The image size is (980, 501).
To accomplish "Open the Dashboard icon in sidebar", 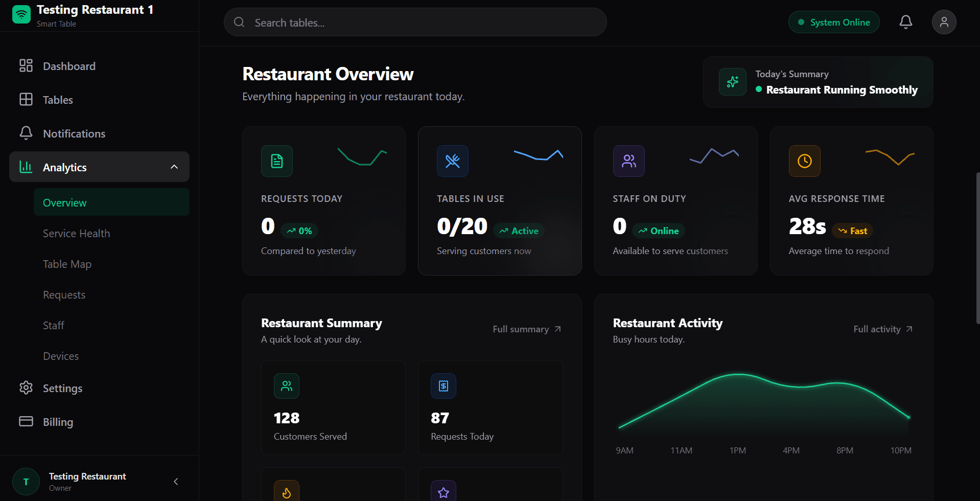I will 26,66.
